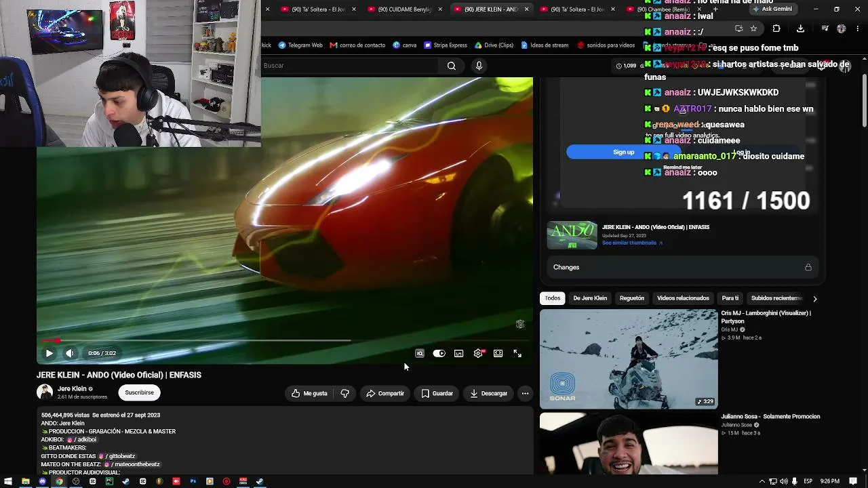Close the JERE KLEIN - AND browser tab
The width and height of the screenshot is (868, 488).
point(526,9)
